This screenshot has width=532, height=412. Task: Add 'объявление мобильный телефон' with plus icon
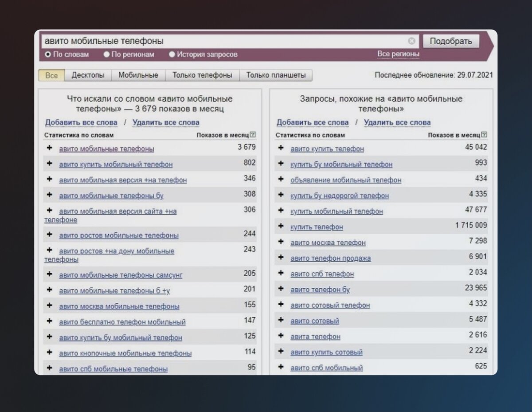coord(281,179)
